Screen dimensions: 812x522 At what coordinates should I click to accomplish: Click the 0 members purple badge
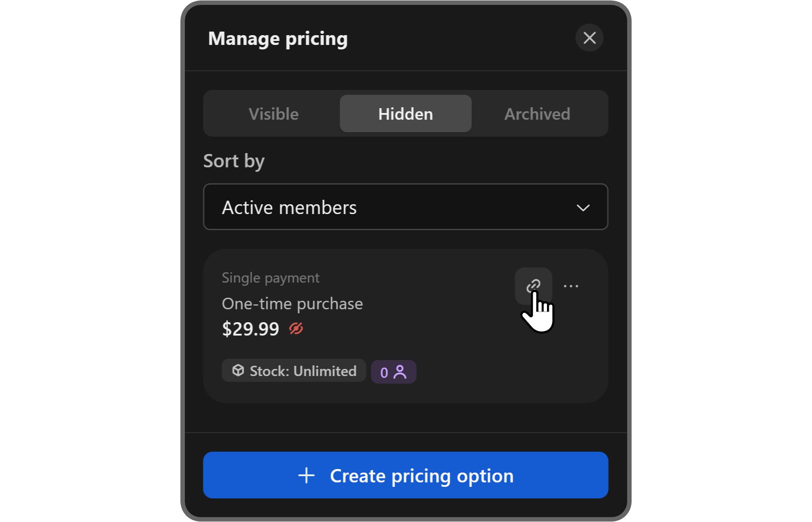(x=393, y=372)
